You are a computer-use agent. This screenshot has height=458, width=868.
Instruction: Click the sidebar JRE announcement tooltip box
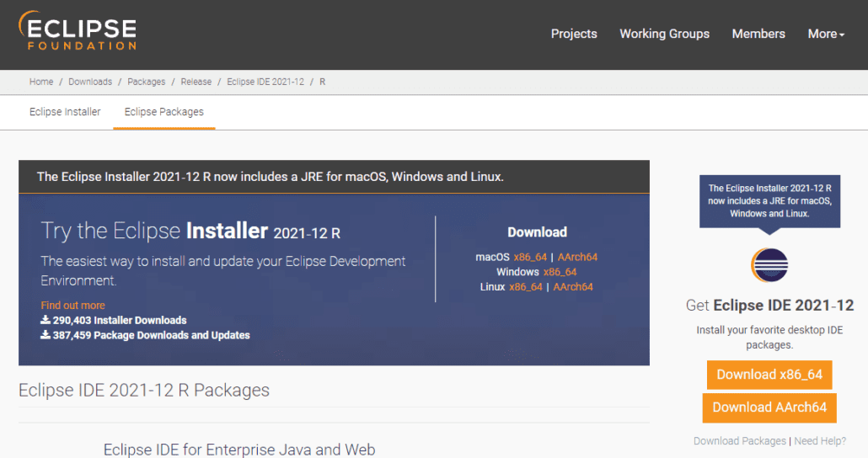coord(769,200)
